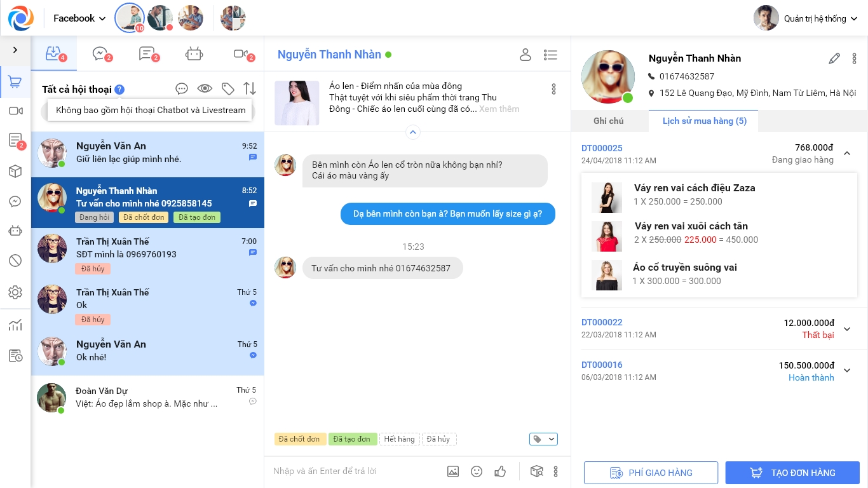The height and width of the screenshot is (488, 868).
Task: Select the Facebook page avatar with badge 10
Action: [x=130, y=18]
